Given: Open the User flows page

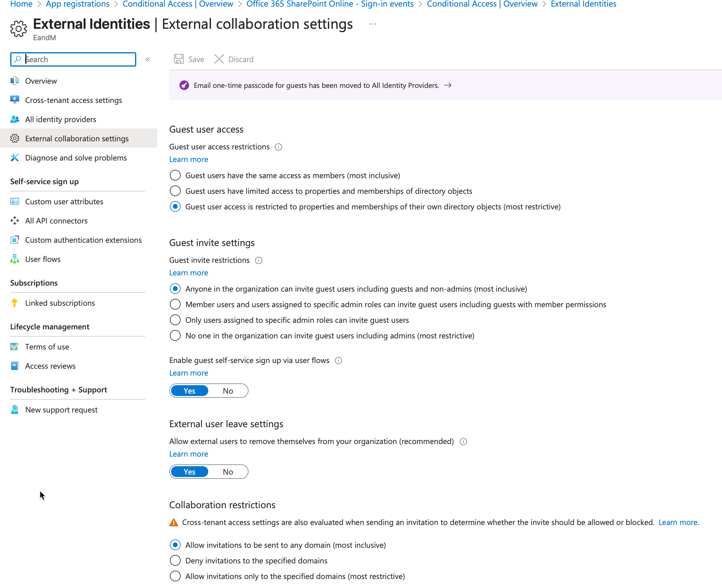Looking at the screenshot, I should (43, 259).
